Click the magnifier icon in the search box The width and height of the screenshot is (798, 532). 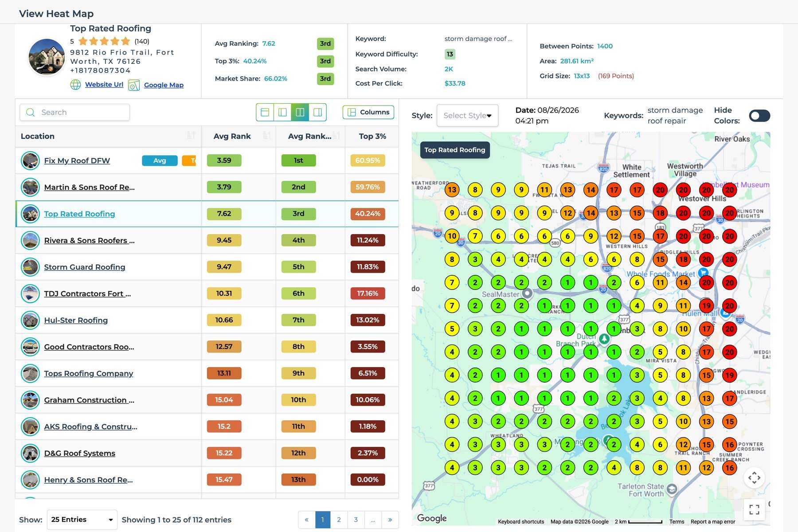(x=31, y=112)
